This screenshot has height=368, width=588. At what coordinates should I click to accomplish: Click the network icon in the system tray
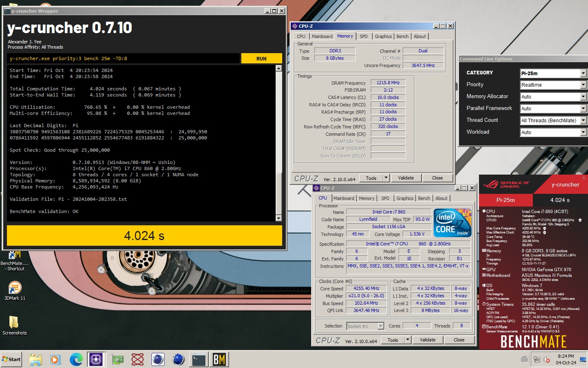[x=537, y=359]
